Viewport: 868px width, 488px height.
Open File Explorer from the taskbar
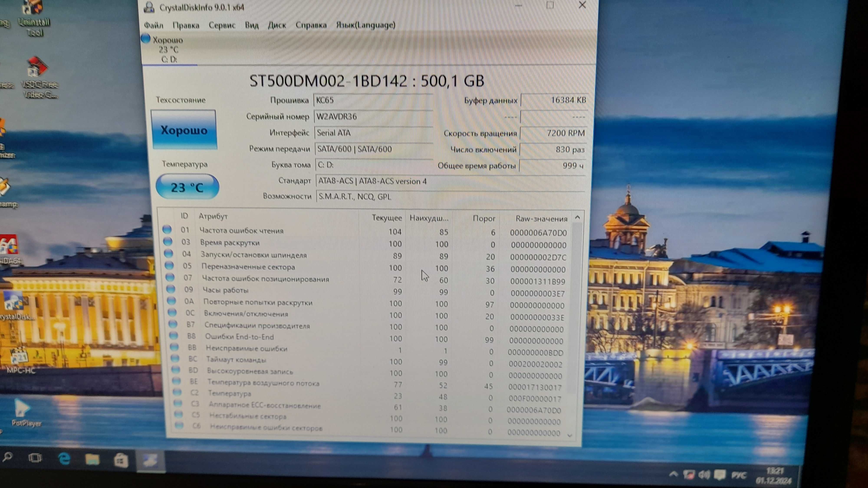[x=92, y=459]
